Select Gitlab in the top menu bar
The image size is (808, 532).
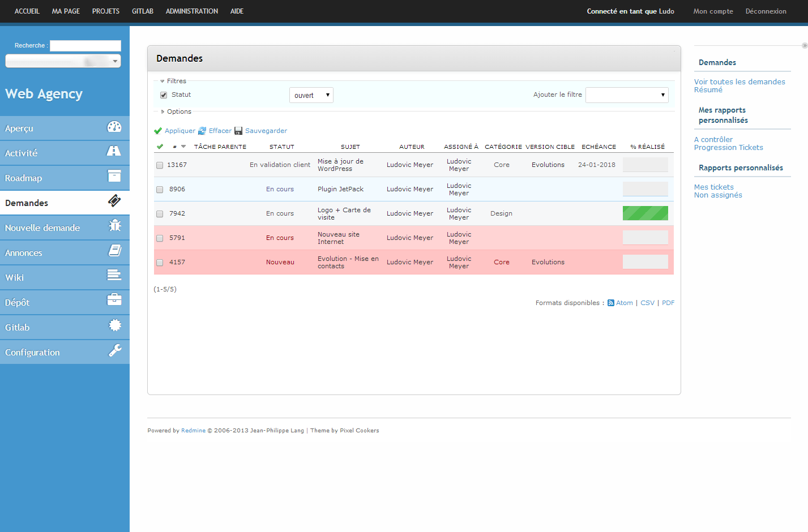click(x=143, y=11)
